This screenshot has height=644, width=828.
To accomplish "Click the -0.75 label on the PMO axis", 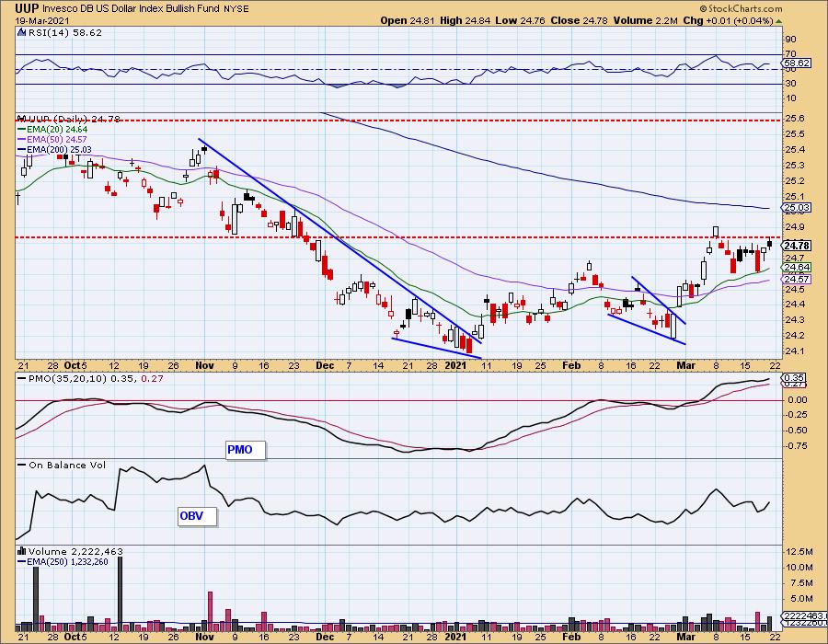I will [797, 446].
